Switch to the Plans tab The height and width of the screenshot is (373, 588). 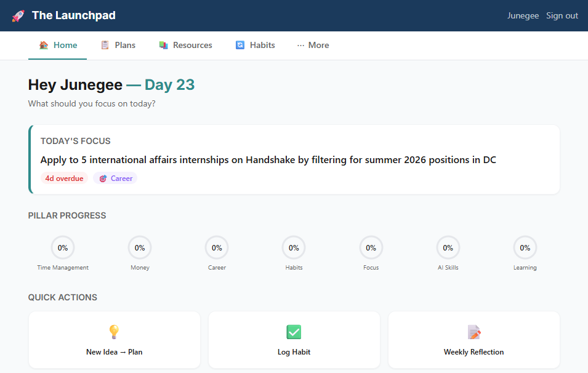pyautogui.click(x=118, y=45)
